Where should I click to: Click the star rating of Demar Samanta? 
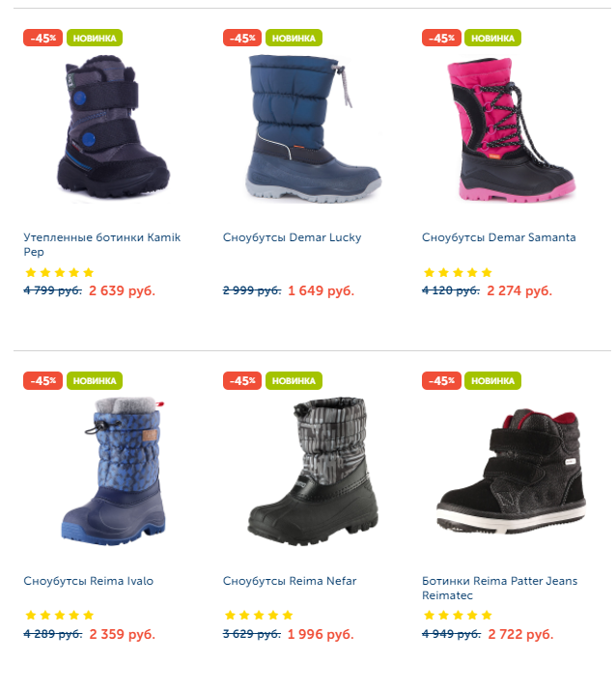458,272
